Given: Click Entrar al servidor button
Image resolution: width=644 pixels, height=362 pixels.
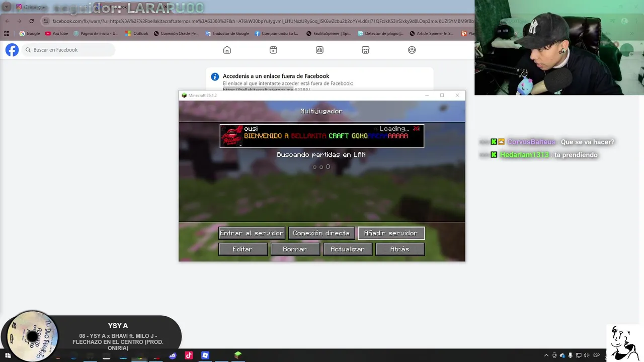Looking at the screenshot, I should pyautogui.click(x=252, y=233).
